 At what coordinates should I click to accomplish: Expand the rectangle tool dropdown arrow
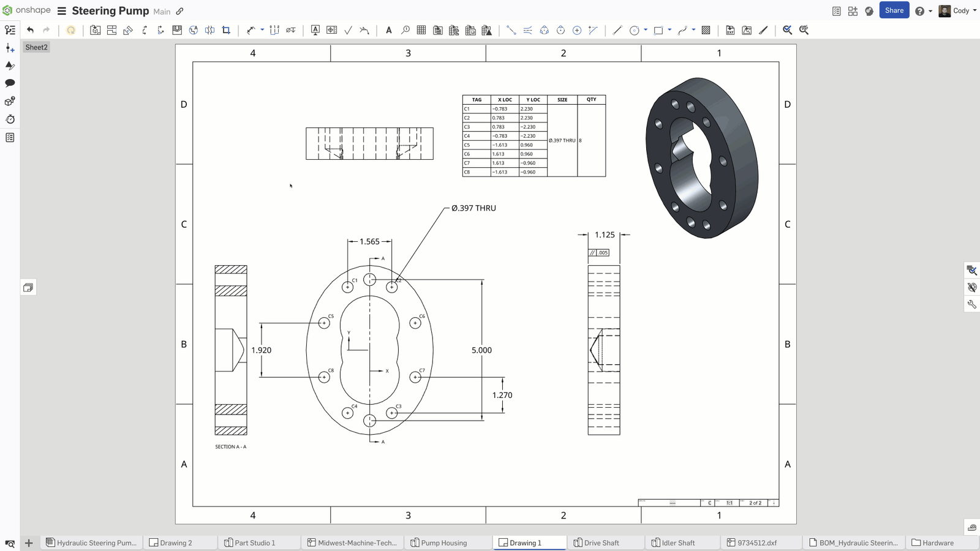tap(669, 30)
